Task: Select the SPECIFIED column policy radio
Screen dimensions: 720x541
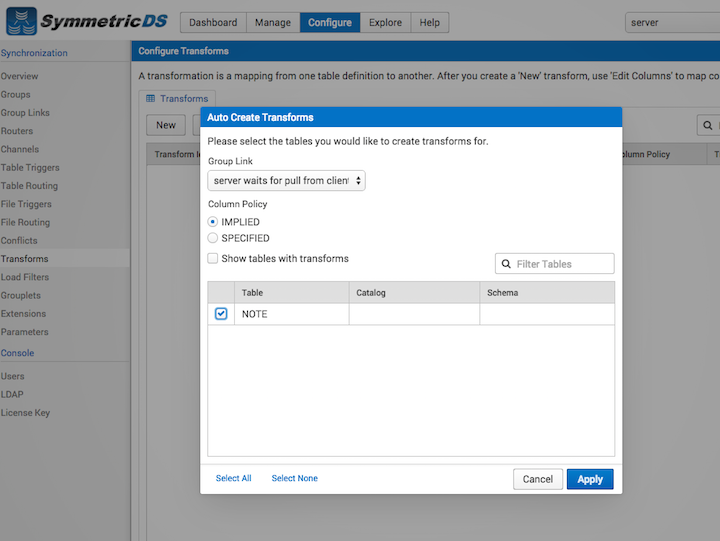Action: click(213, 238)
